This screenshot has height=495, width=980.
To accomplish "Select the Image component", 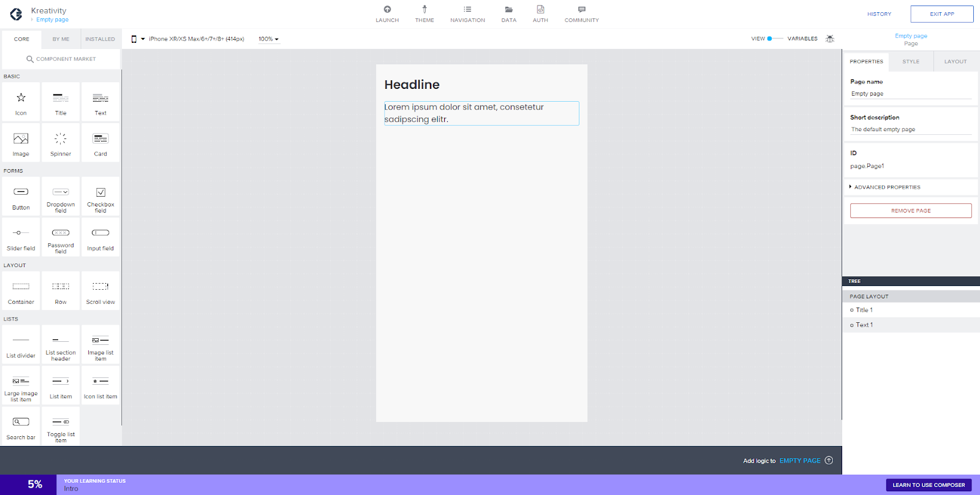I will pos(21,143).
